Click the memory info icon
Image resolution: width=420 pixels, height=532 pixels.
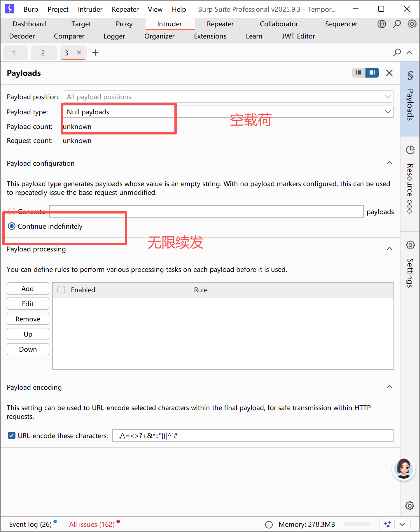tap(269, 525)
